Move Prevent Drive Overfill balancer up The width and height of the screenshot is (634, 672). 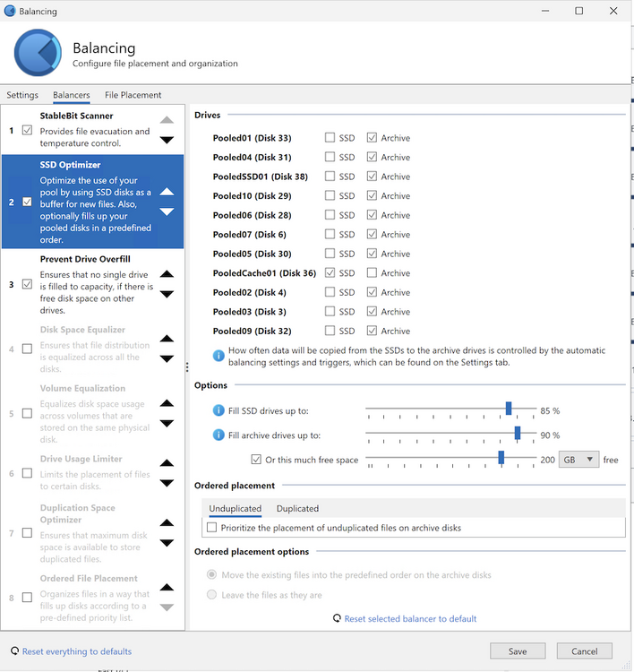coord(167,274)
